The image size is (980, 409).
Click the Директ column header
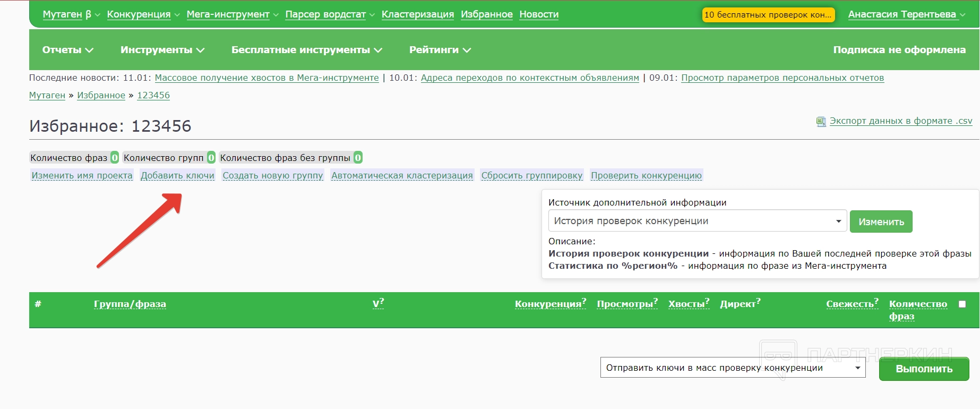click(x=740, y=303)
